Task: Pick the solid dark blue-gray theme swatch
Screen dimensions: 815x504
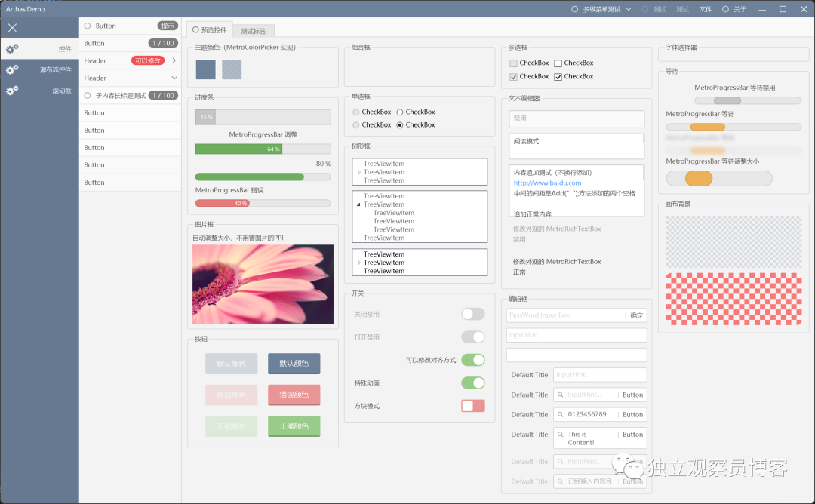Action: [206, 69]
